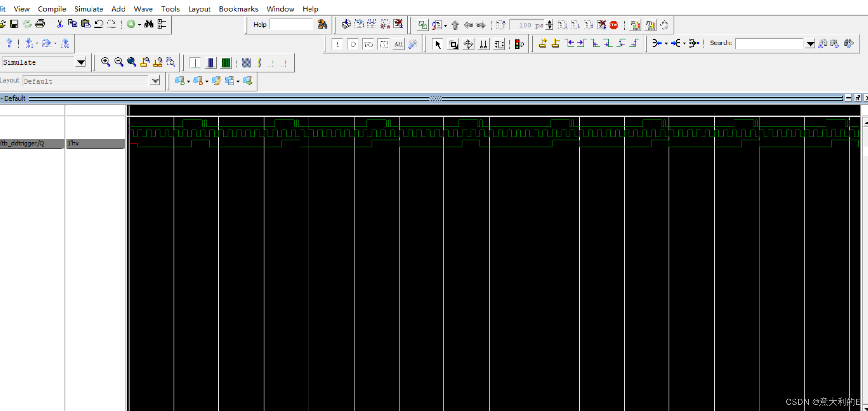Open the Tools menu
The height and width of the screenshot is (411, 868).
pos(170,9)
